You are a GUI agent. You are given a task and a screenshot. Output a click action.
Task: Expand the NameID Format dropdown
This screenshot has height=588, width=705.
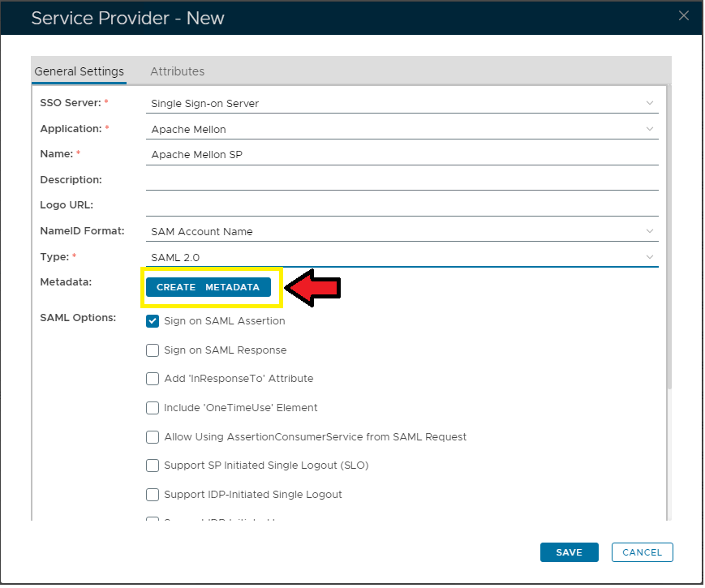[x=649, y=231]
